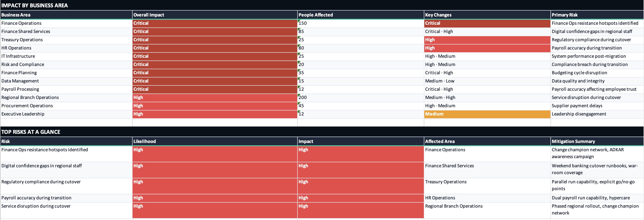This screenshot has height=220, width=644.
Task: Select the 'Finance Shared Services' business area cell
Action: tap(66, 31)
